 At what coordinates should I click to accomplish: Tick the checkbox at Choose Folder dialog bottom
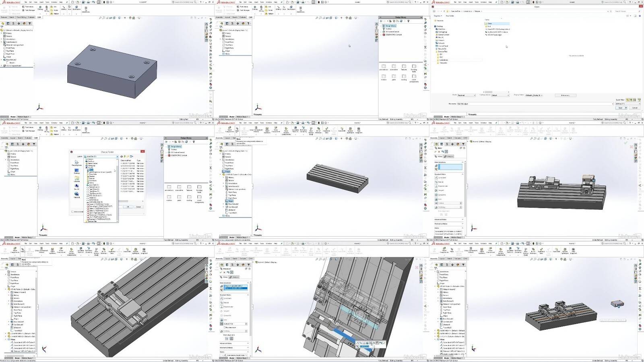pyautogui.click(x=72, y=211)
